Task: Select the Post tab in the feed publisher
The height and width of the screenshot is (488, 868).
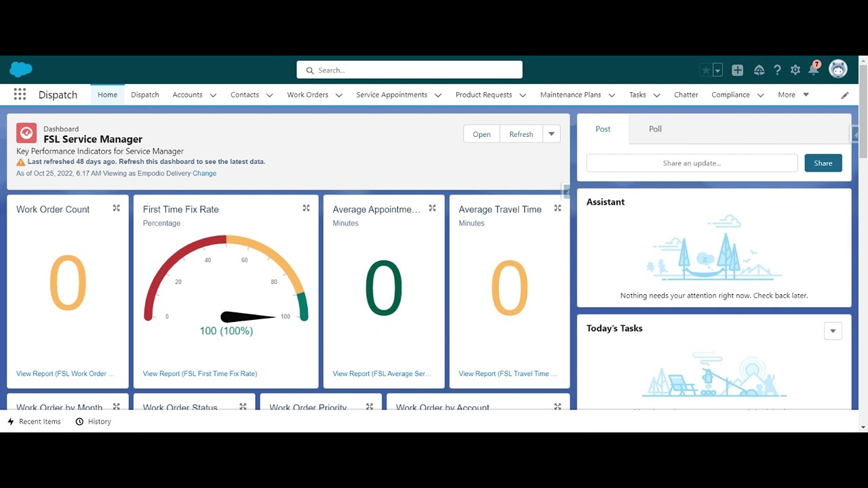Action: pos(603,129)
